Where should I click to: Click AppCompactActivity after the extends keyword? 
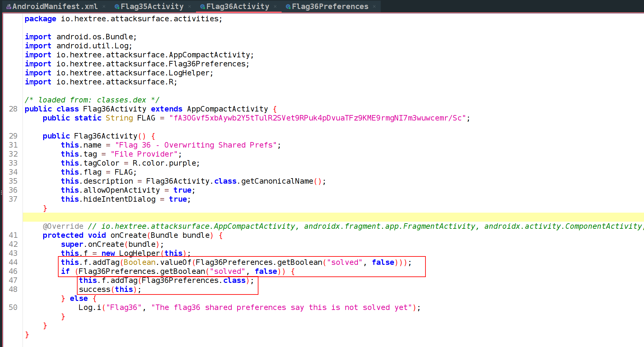227,109
